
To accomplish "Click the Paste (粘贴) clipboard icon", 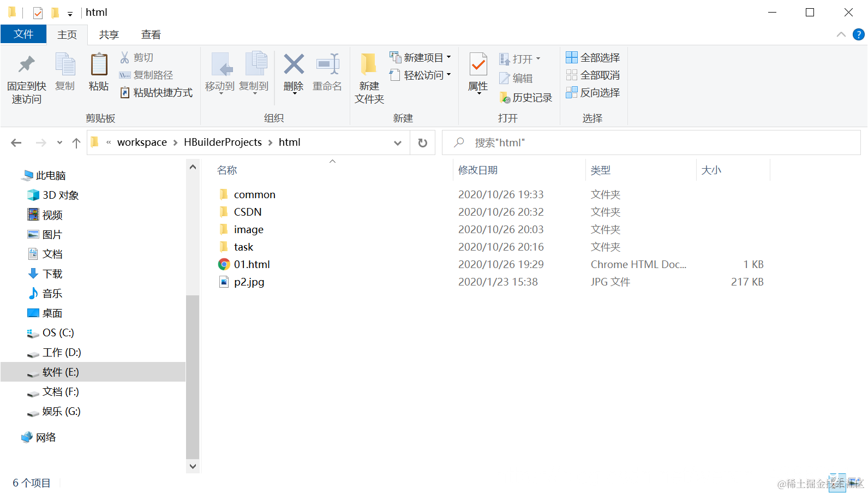I will click(x=99, y=65).
